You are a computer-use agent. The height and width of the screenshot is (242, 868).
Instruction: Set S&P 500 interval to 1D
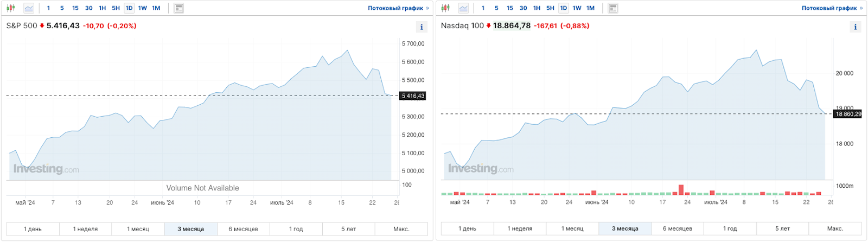click(x=129, y=8)
